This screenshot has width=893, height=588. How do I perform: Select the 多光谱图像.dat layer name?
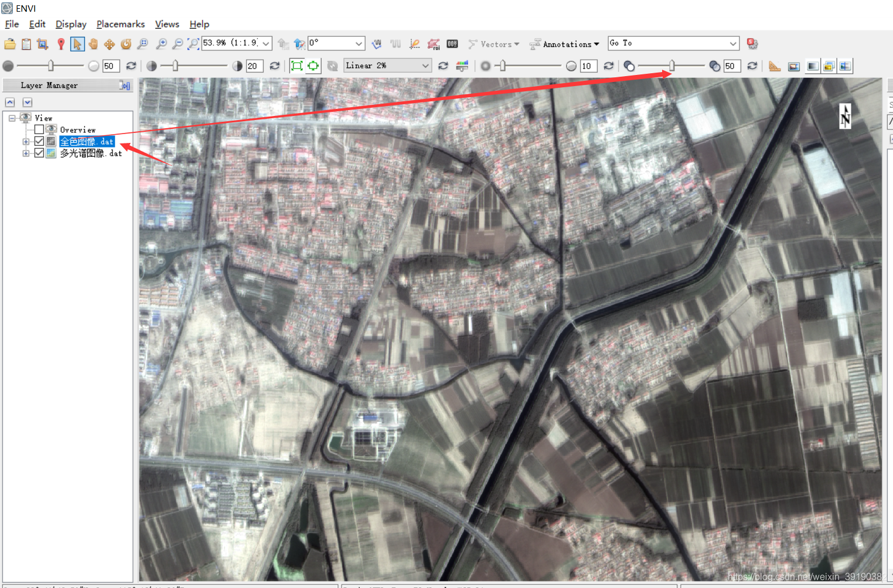[91, 153]
